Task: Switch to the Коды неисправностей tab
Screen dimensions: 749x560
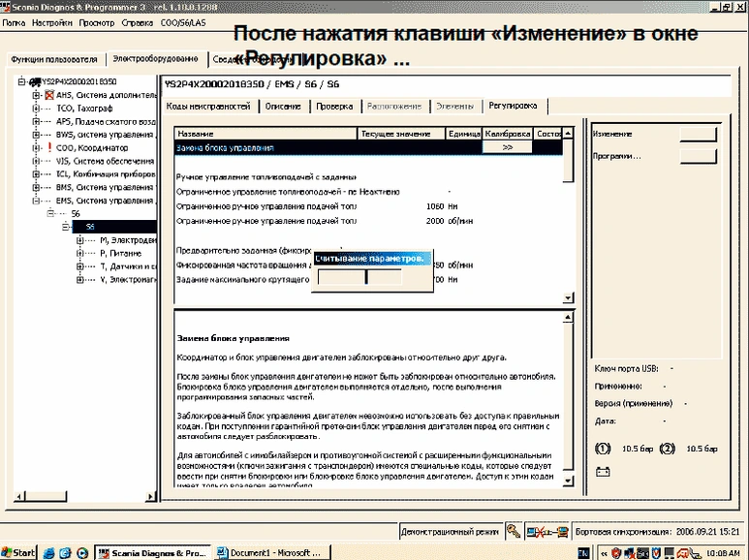Action: (208, 106)
